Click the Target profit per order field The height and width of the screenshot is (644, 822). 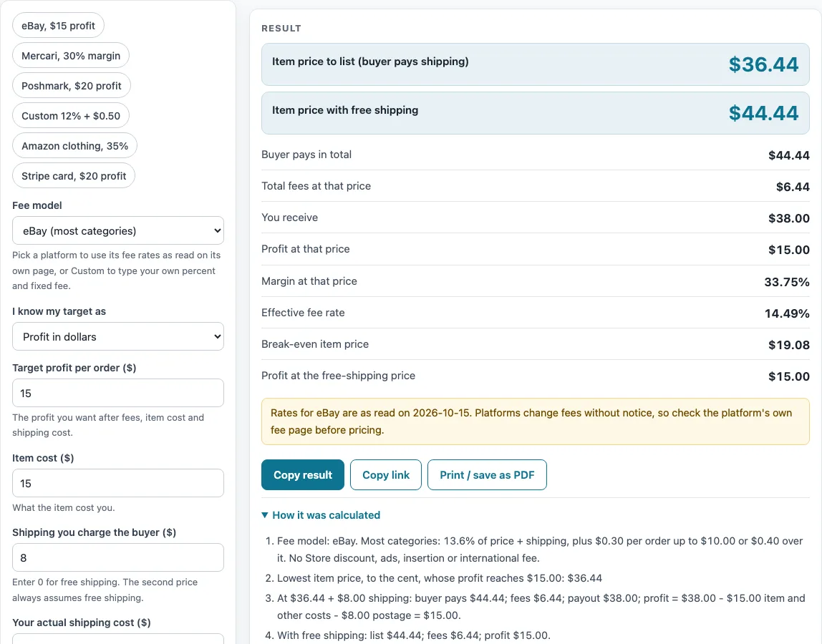tap(118, 393)
